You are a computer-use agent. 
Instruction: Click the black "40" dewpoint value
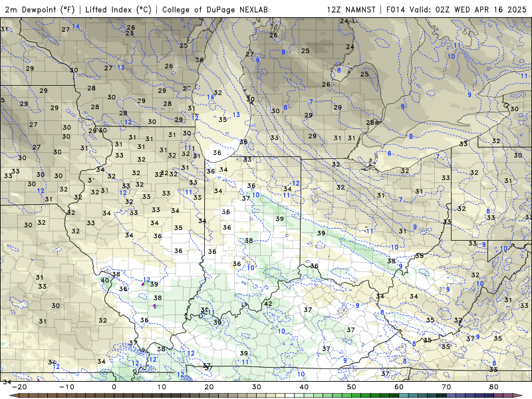tap(105, 280)
